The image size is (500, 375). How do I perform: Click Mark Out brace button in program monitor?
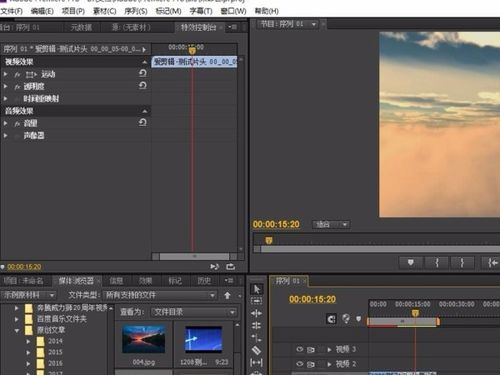coord(462,263)
